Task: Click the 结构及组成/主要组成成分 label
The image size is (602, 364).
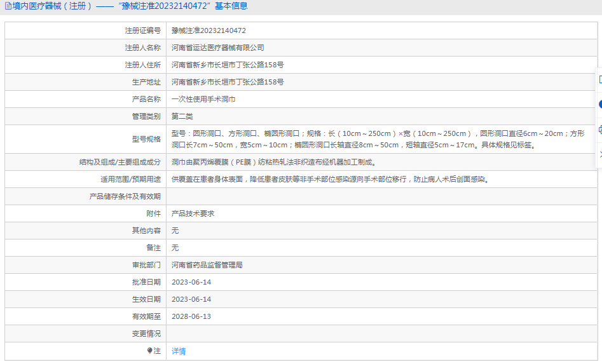Action: coord(120,162)
